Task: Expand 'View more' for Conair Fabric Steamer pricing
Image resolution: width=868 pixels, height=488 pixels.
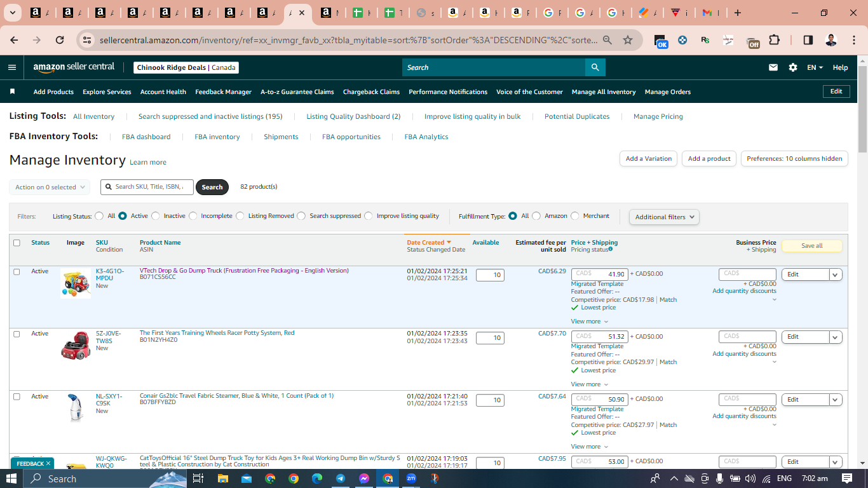Action: click(x=590, y=447)
